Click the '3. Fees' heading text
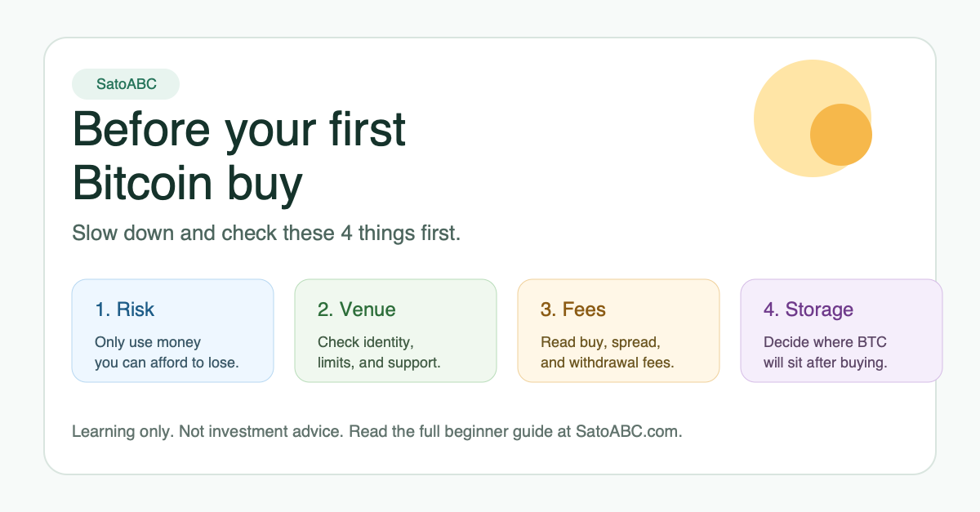This screenshot has height=512, width=980. click(573, 309)
